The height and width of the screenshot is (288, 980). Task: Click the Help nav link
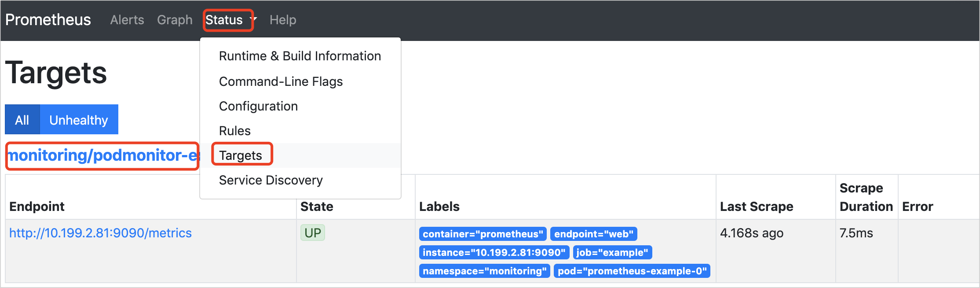click(x=283, y=20)
